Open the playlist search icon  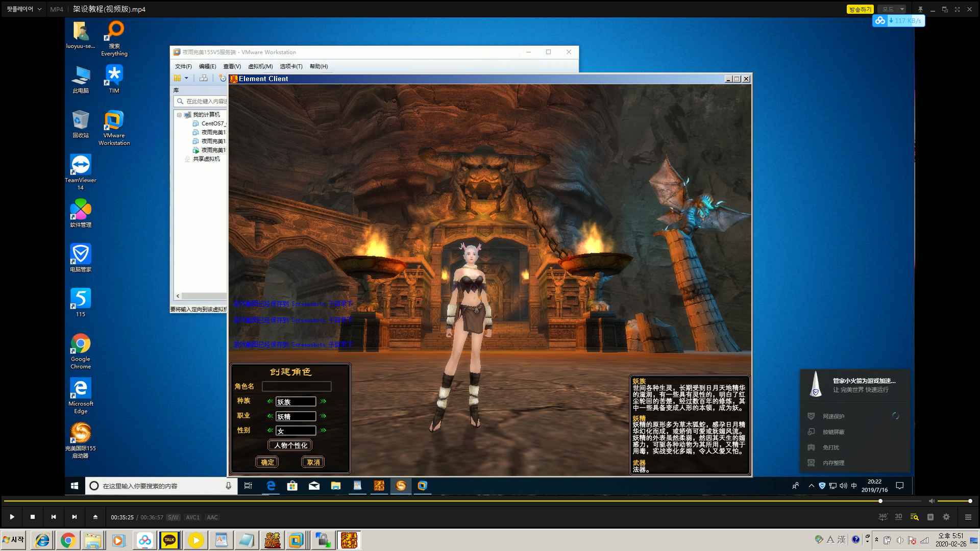[914, 517]
